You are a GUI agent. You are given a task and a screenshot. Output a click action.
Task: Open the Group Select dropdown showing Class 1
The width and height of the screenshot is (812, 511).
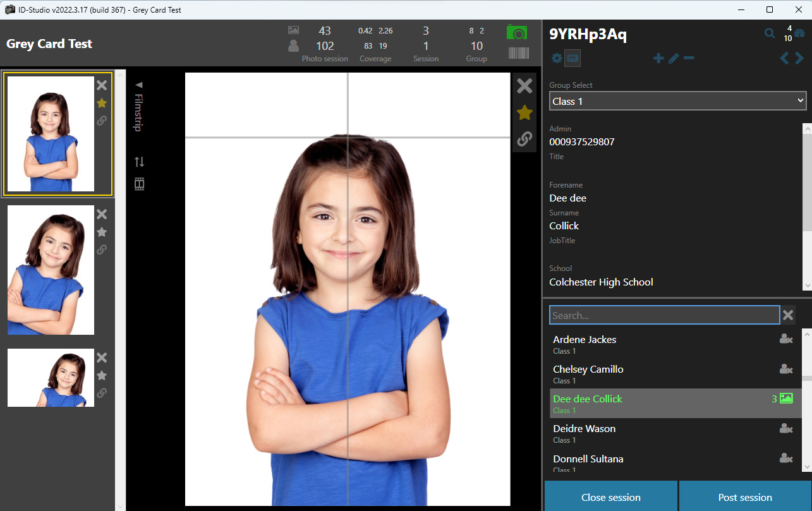(x=677, y=101)
